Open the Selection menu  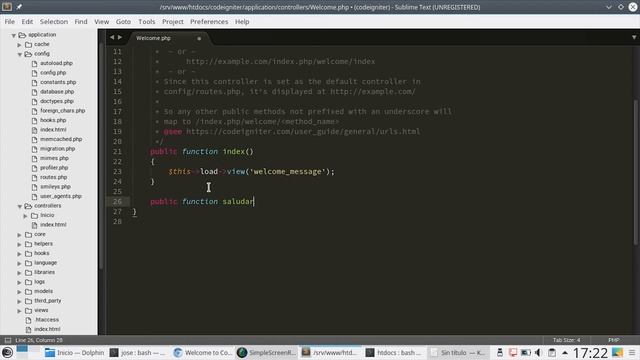(53, 22)
